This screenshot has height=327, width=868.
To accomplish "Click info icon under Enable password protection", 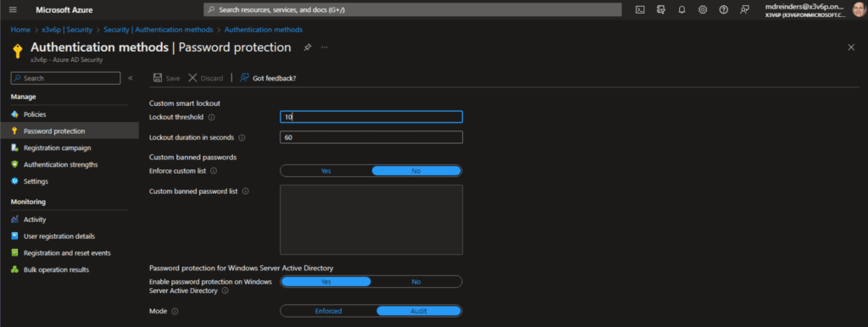I will coord(225,291).
